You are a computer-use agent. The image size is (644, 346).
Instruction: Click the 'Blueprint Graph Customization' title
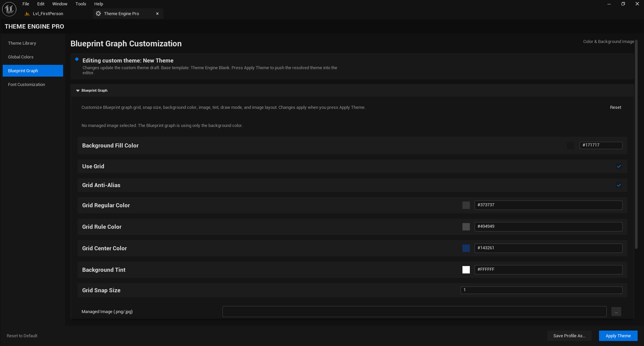click(x=126, y=44)
